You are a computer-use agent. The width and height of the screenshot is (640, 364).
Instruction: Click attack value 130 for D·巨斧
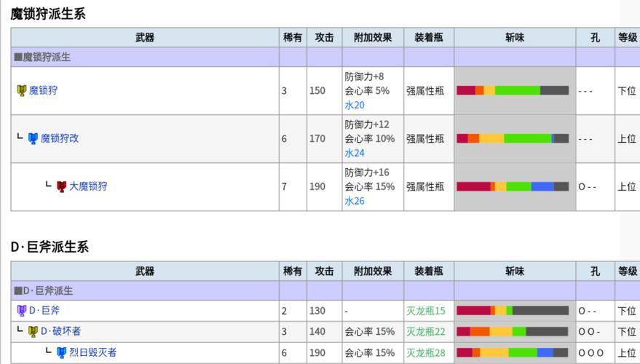pos(317,311)
